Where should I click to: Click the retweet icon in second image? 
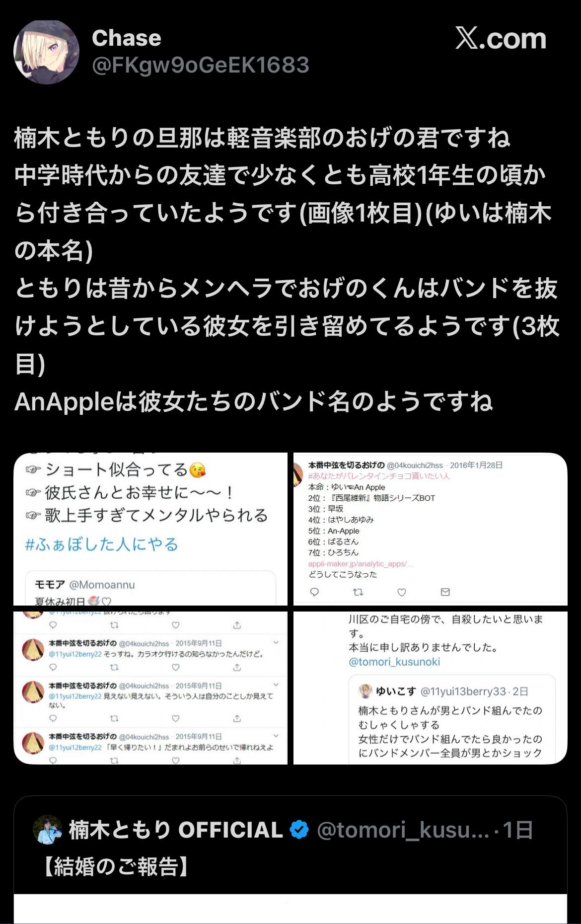(358, 592)
